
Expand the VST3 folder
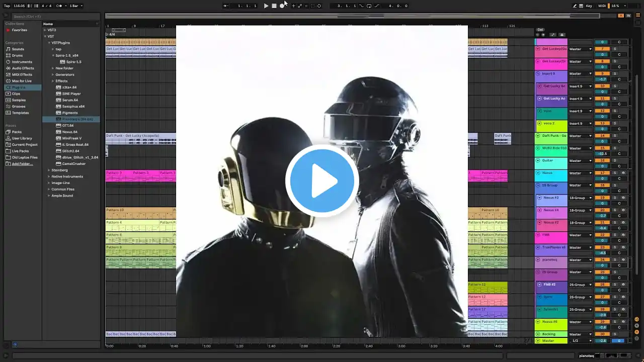pyautogui.click(x=45, y=30)
